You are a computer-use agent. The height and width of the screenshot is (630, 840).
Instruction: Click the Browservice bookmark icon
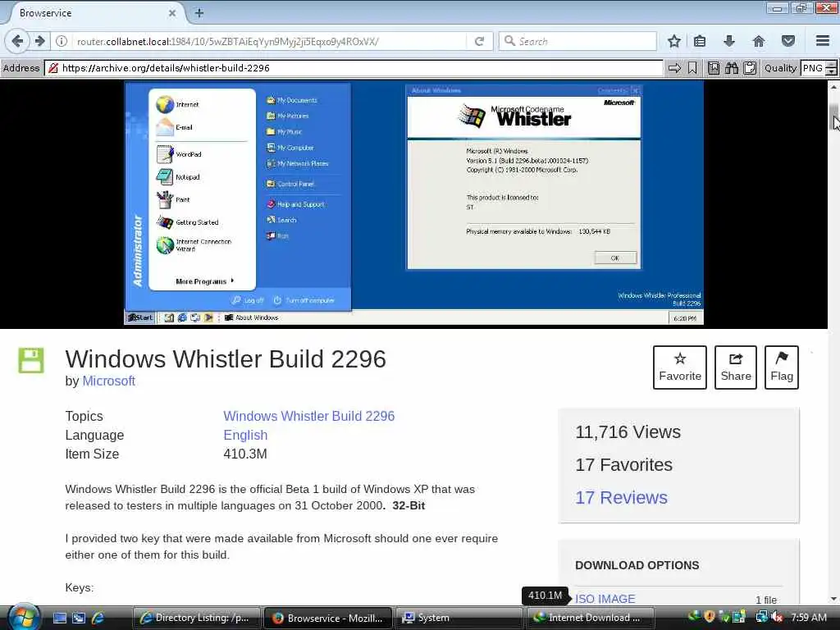[x=692, y=68]
